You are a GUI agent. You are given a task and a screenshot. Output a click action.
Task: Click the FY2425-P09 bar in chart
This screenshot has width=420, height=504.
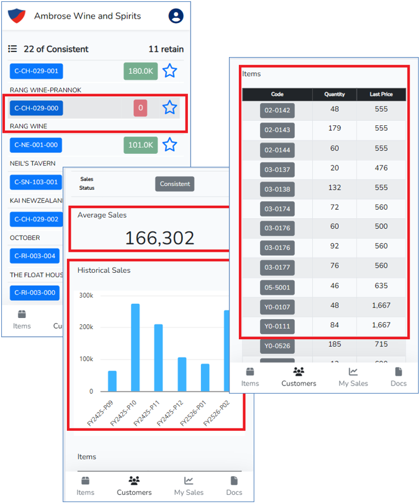(x=112, y=381)
